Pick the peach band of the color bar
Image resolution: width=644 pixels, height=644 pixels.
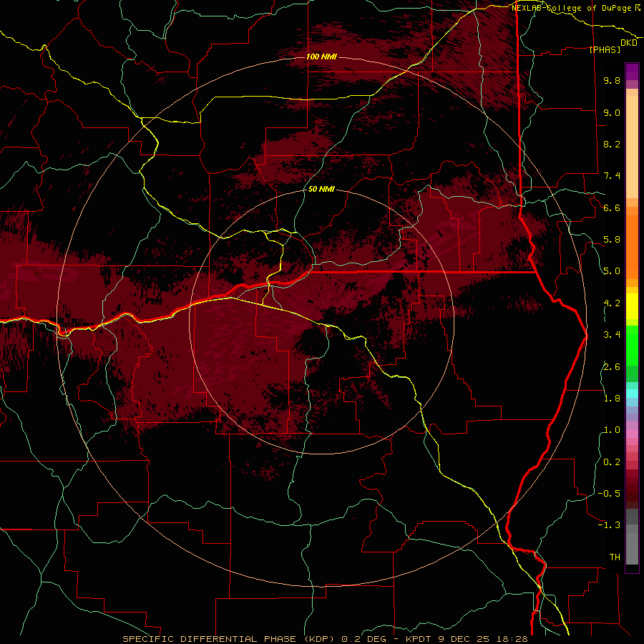click(x=632, y=144)
